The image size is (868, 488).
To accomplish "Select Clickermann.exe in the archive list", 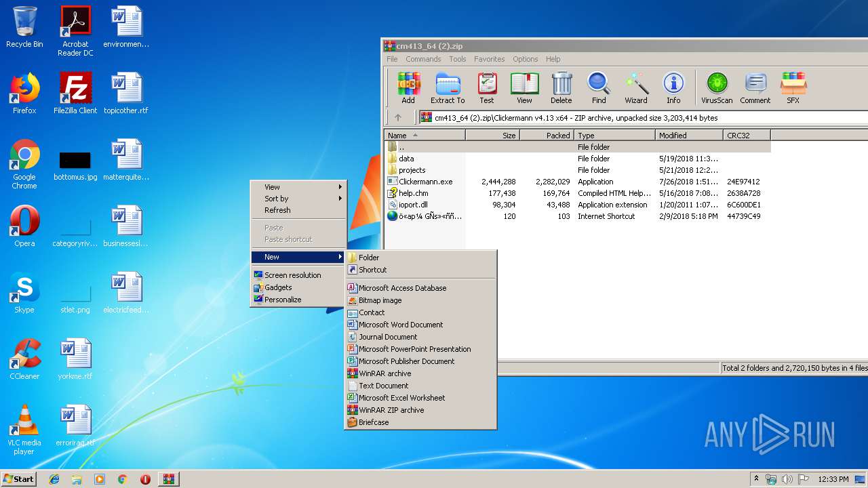I will click(577, 182).
